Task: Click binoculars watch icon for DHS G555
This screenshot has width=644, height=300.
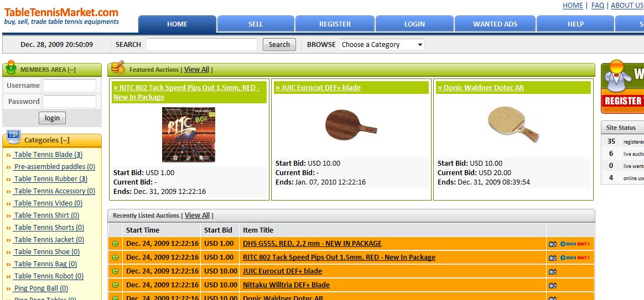Action: 553,244
